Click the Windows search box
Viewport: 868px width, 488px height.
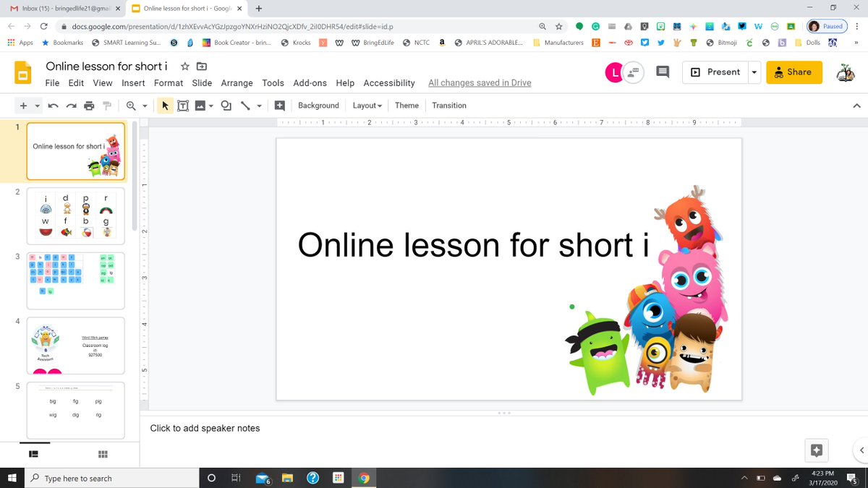(x=112, y=478)
